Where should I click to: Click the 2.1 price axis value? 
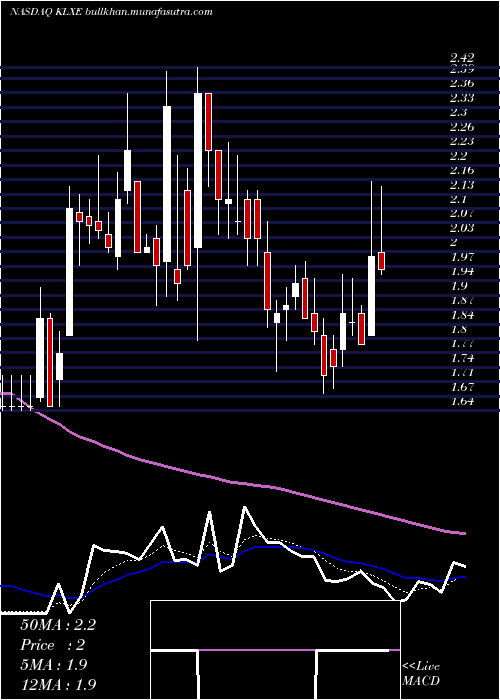(x=458, y=199)
